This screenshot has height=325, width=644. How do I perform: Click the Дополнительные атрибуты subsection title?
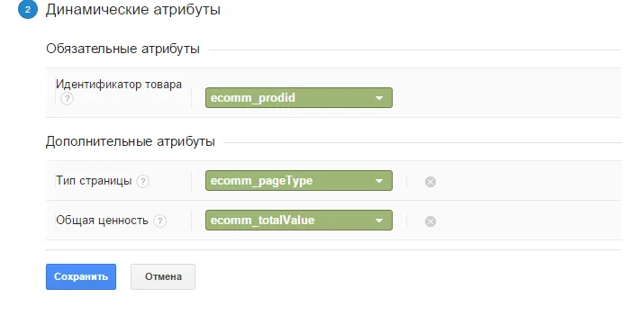point(131,141)
